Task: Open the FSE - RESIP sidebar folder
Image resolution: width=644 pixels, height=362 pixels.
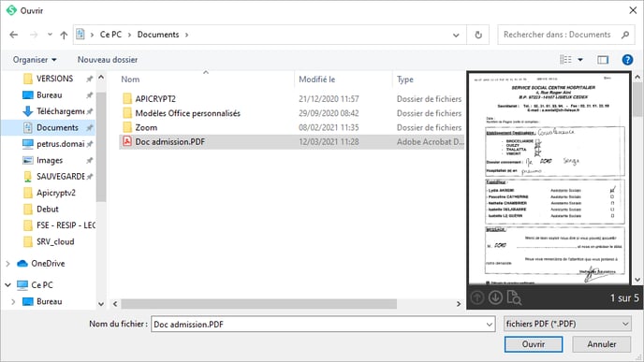Action: [66, 224]
